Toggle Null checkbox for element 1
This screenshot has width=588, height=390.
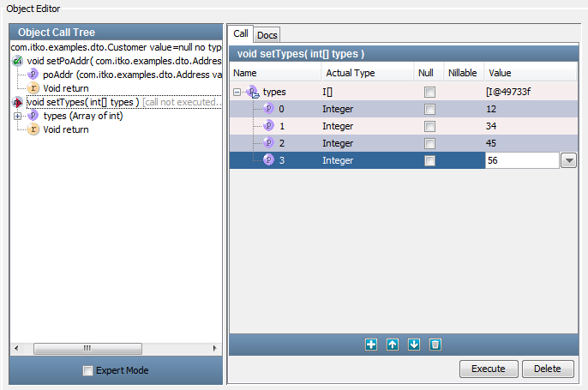coord(429,126)
